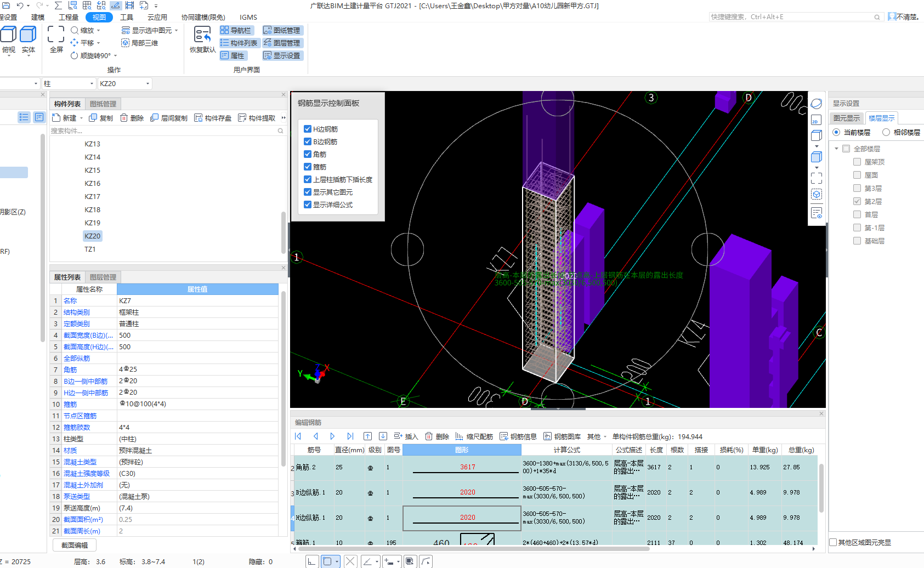Uncheck H边钢筋 checkbox
Viewport: 924px width, 568px height.
click(308, 129)
